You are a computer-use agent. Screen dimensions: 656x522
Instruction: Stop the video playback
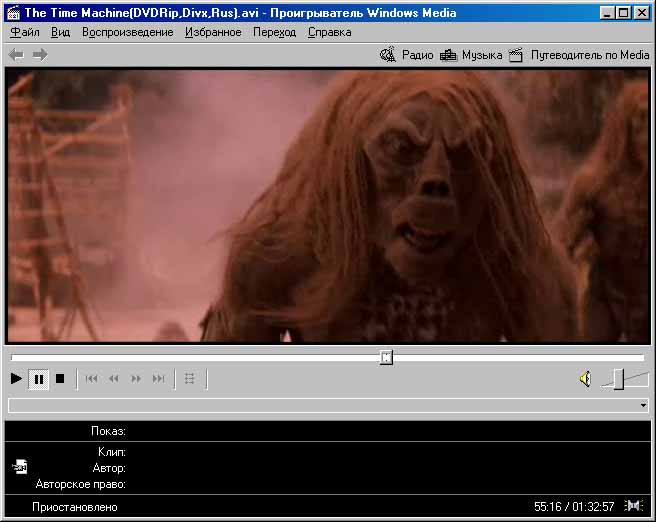[60, 379]
